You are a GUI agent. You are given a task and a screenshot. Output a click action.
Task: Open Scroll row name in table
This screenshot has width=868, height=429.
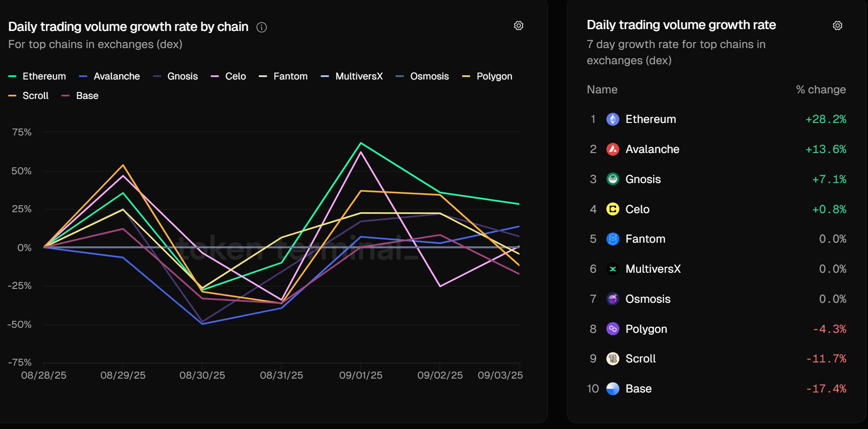pyautogui.click(x=641, y=359)
